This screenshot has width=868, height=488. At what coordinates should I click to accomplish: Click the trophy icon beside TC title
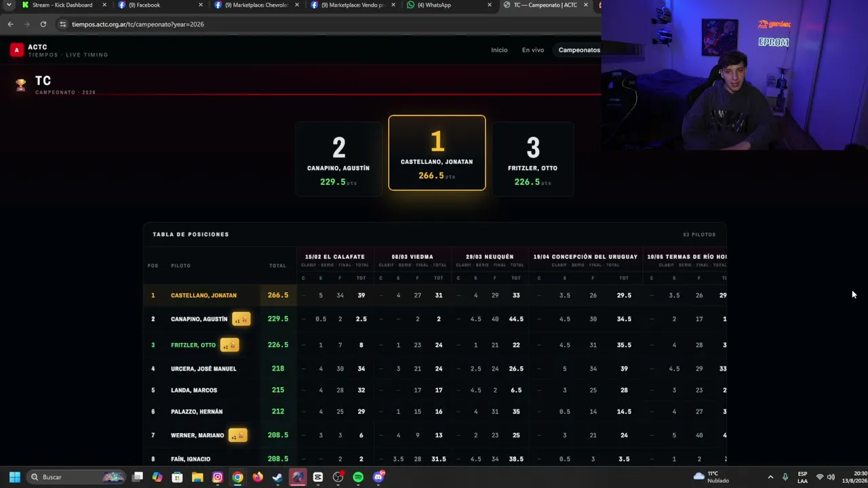[x=21, y=85]
